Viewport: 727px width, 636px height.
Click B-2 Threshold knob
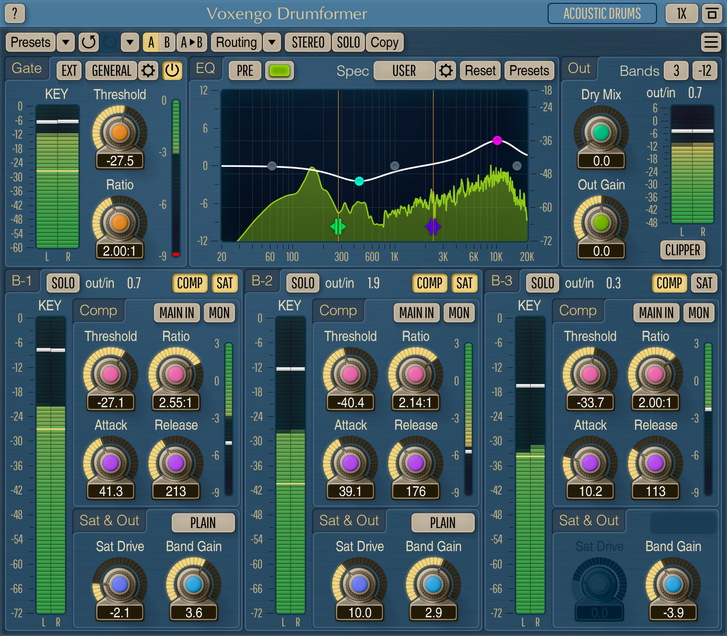click(350, 374)
